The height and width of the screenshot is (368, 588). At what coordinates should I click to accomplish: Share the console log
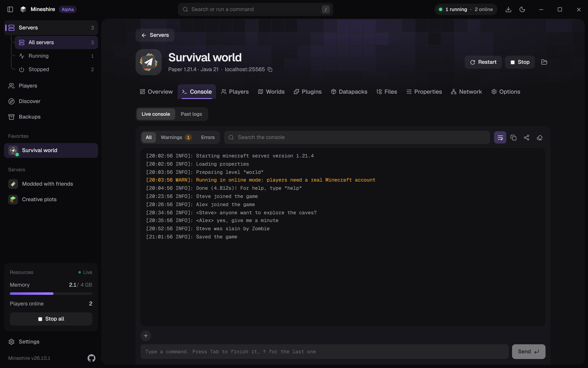(527, 138)
